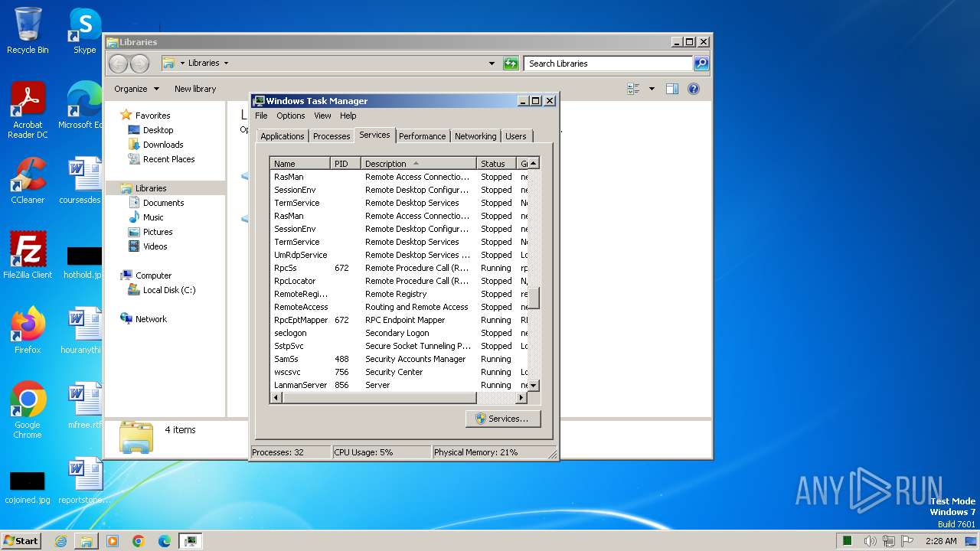This screenshot has width=980, height=551.
Task: Select the reportstone document on desktop
Action: click(x=84, y=481)
